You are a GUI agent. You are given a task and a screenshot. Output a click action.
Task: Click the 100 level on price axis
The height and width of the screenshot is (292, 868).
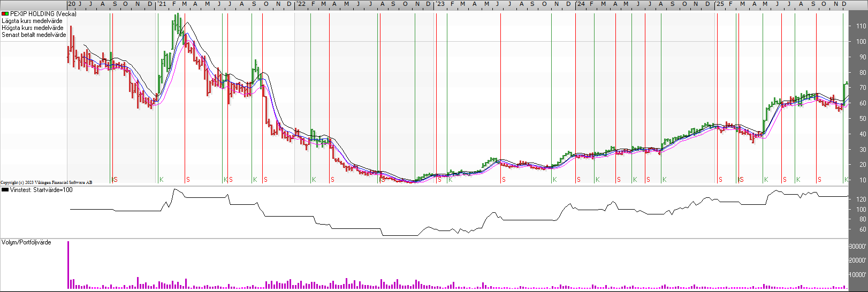pyautogui.click(x=861, y=42)
